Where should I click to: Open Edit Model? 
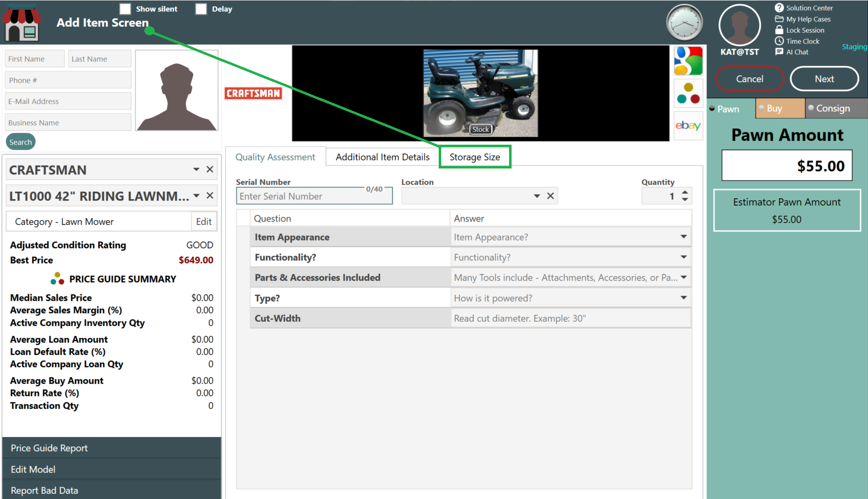click(112, 469)
